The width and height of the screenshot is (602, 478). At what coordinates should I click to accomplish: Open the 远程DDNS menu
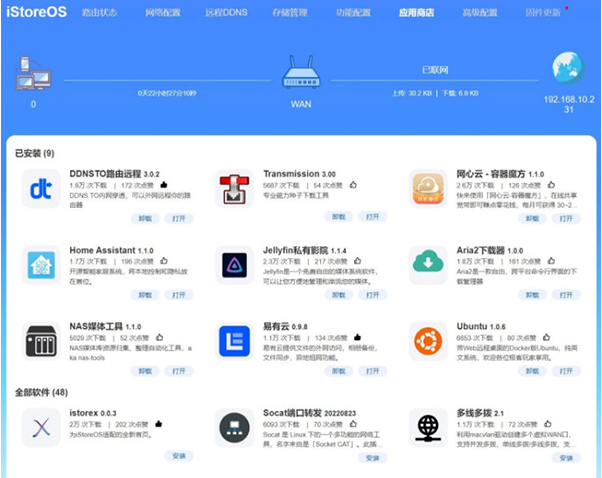pos(226,13)
